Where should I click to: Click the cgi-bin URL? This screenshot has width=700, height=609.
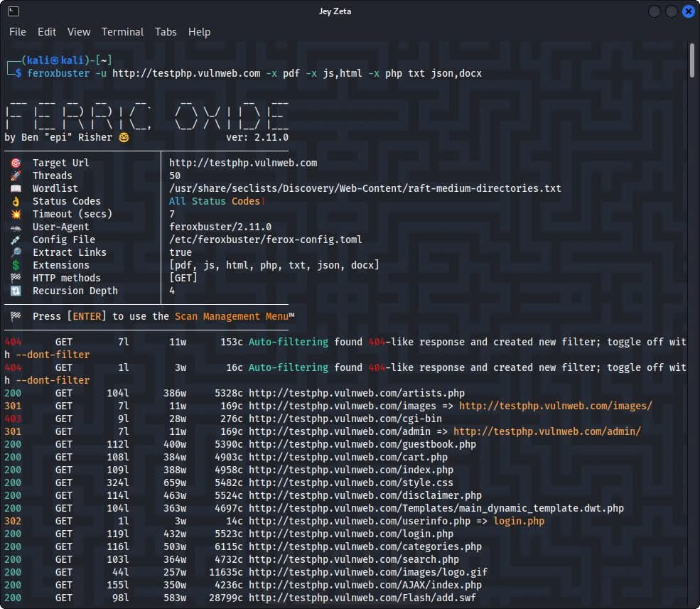click(x=345, y=419)
